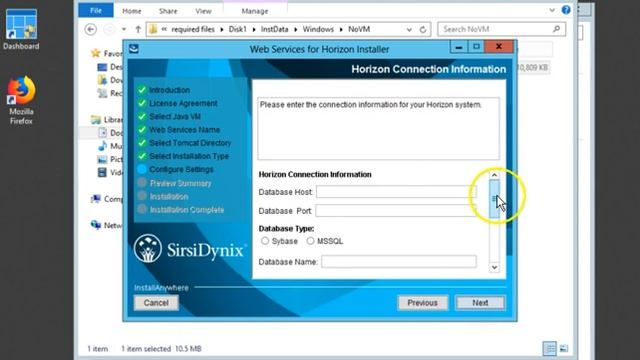Switch Explorer to large icons view
This screenshot has height=360, width=640.
564,349
